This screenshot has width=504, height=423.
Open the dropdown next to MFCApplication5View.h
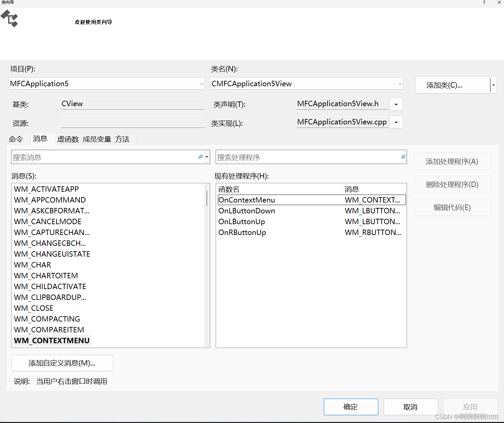click(396, 104)
